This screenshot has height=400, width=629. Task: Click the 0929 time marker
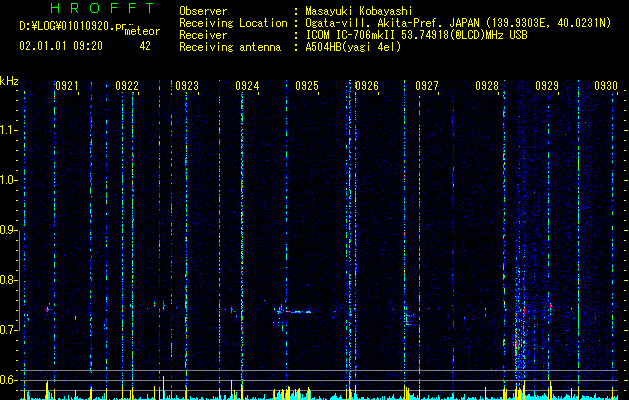[547, 86]
